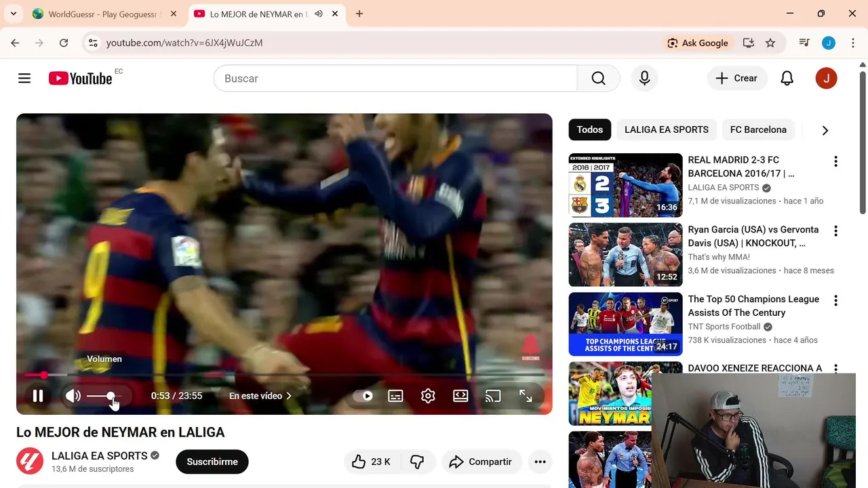The image size is (868, 488).
Task: Install app icon in address bar
Action: coord(749,43)
